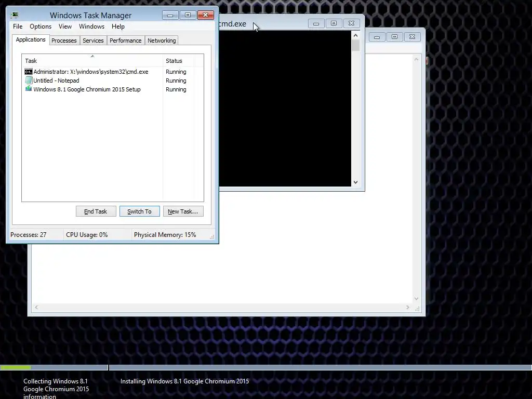532x399 pixels.
Task: Click the Physical Memory: 15% status entry
Action: coord(165,235)
